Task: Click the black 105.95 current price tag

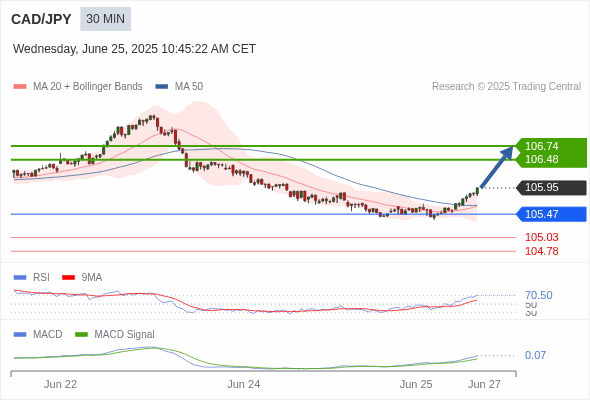Action: coord(552,187)
